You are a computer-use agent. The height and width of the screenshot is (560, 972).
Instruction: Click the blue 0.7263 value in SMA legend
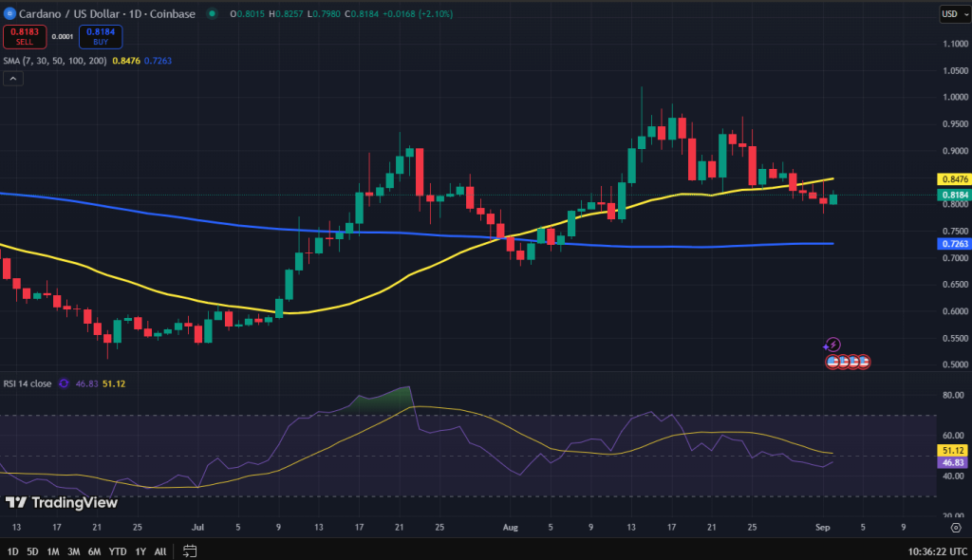(159, 61)
